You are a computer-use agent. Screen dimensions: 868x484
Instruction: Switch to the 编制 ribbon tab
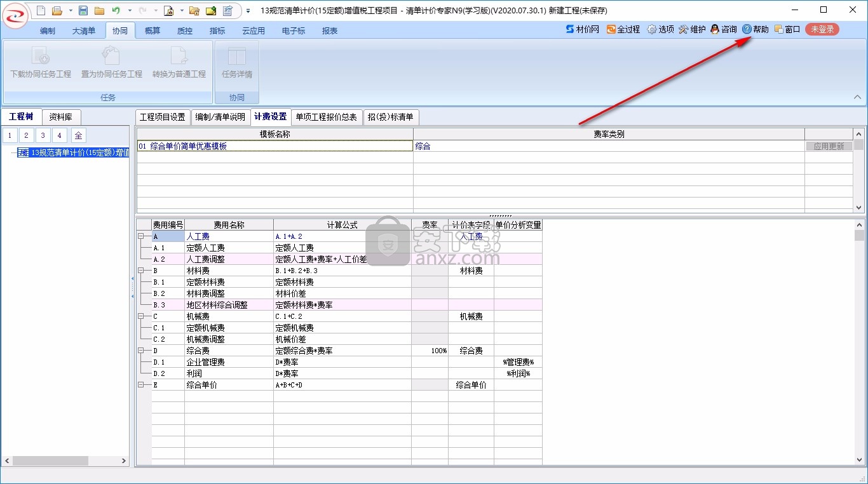point(48,30)
